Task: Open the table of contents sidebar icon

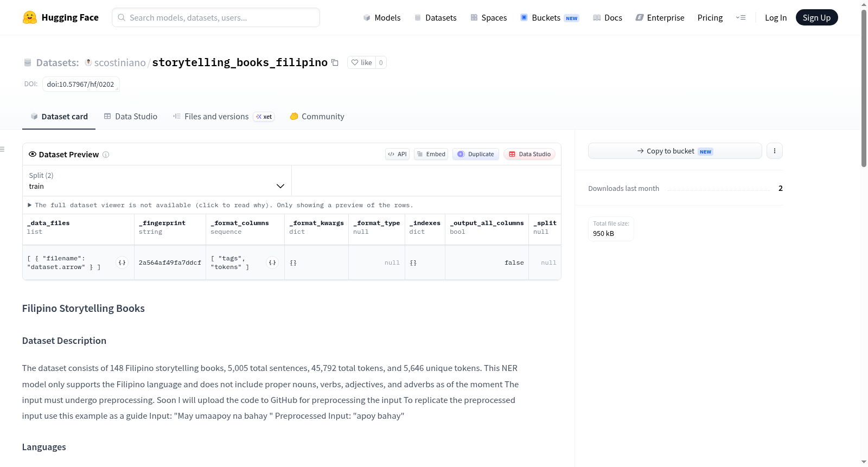Action: coord(2,149)
